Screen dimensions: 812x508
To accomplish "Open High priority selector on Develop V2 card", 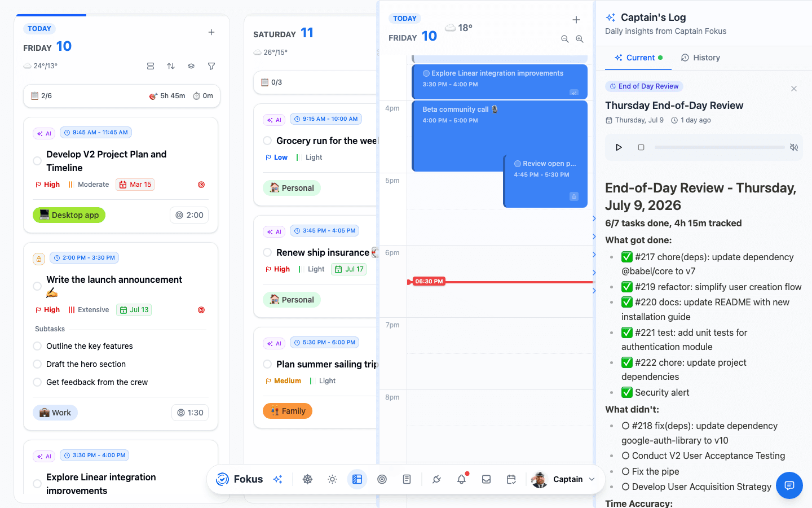I will (47, 185).
